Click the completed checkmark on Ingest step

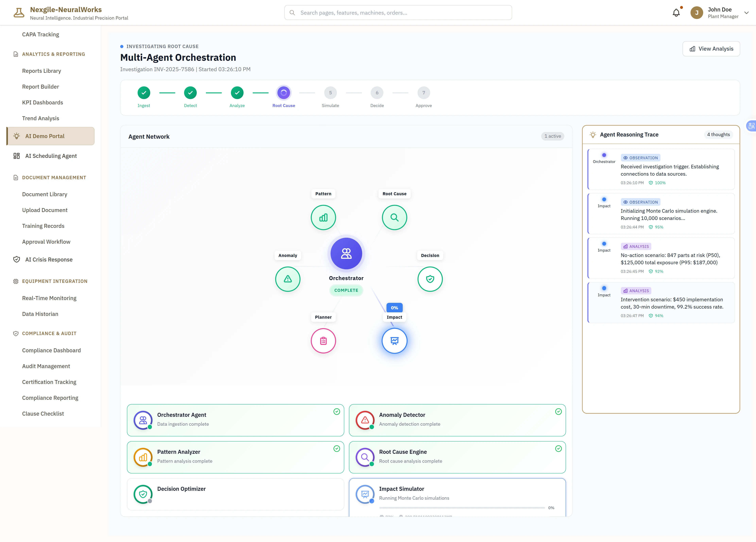pos(144,93)
